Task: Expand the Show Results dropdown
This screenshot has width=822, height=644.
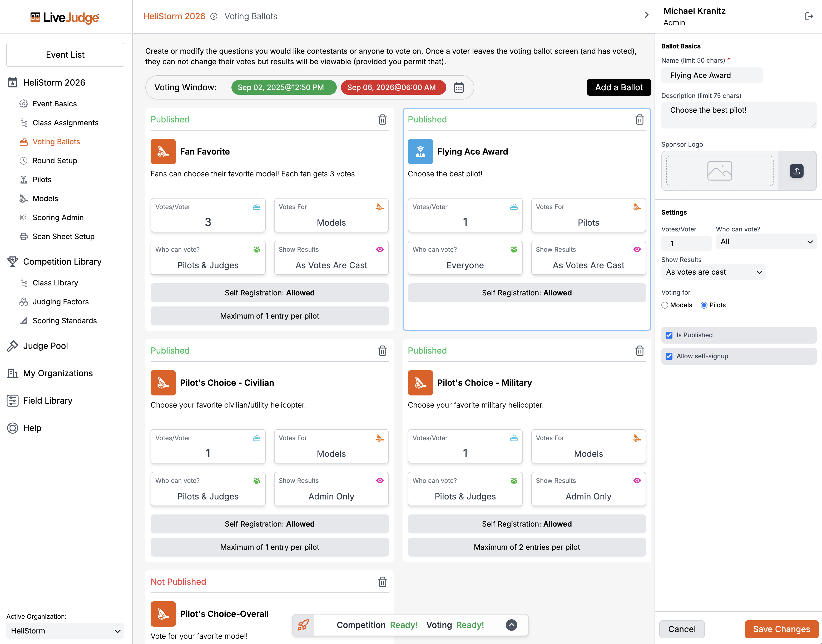Action: point(713,272)
